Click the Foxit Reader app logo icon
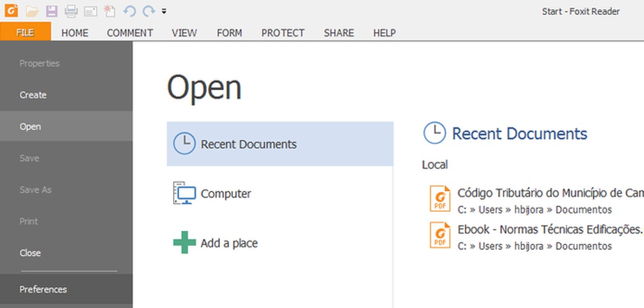This screenshot has height=308, width=644. 12,10
